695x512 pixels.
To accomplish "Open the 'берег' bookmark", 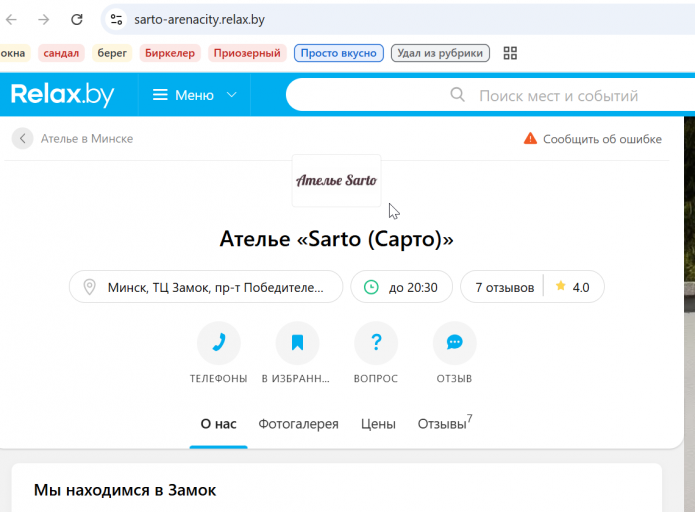I will 112,53.
